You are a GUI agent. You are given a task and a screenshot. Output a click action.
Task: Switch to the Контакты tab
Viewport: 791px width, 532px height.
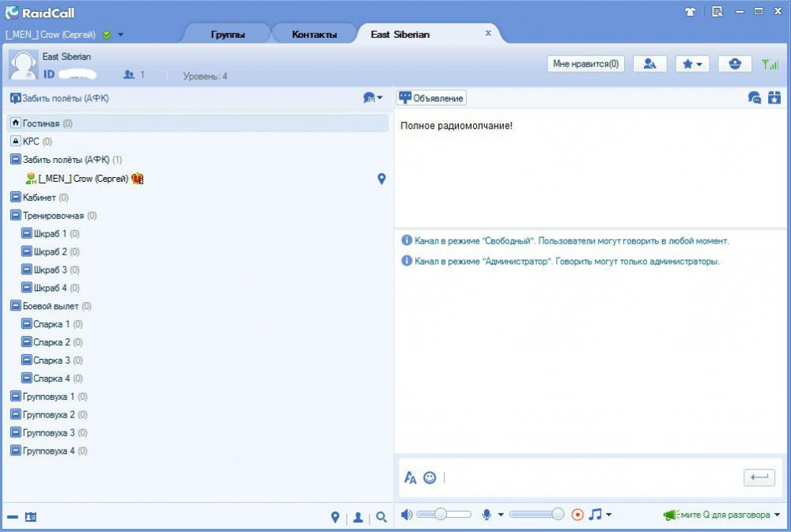(x=314, y=35)
